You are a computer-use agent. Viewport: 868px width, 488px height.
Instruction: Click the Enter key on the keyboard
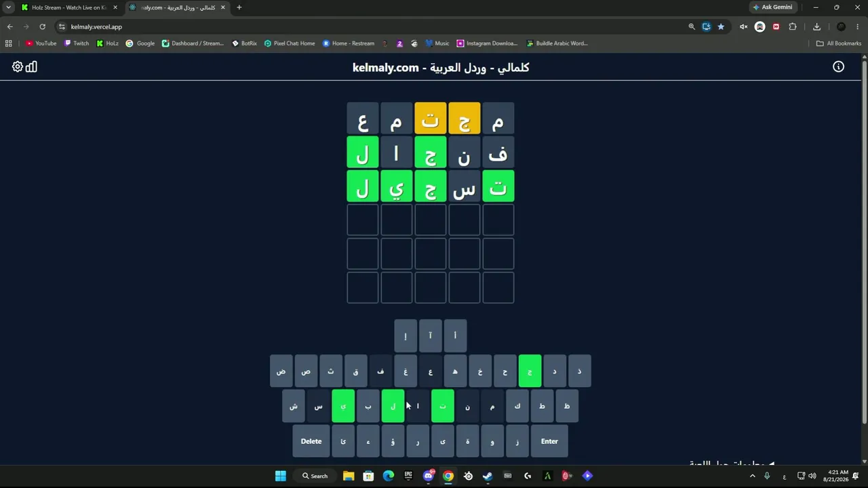[549, 441]
